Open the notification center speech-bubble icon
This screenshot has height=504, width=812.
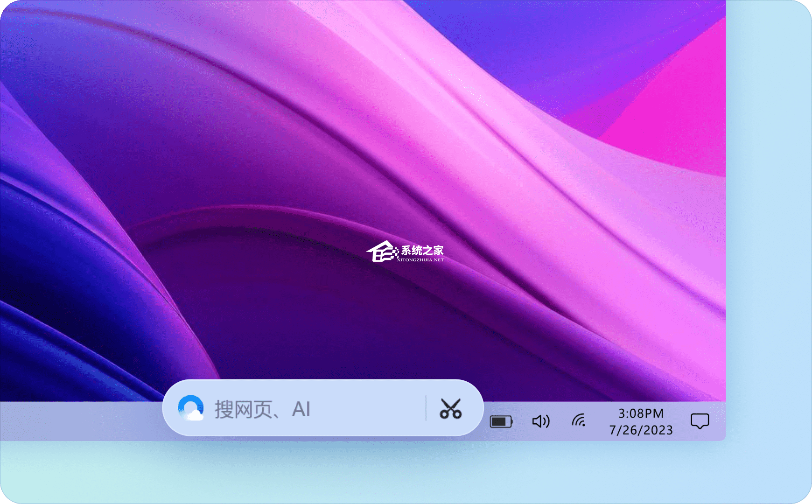[x=700, y=421]
